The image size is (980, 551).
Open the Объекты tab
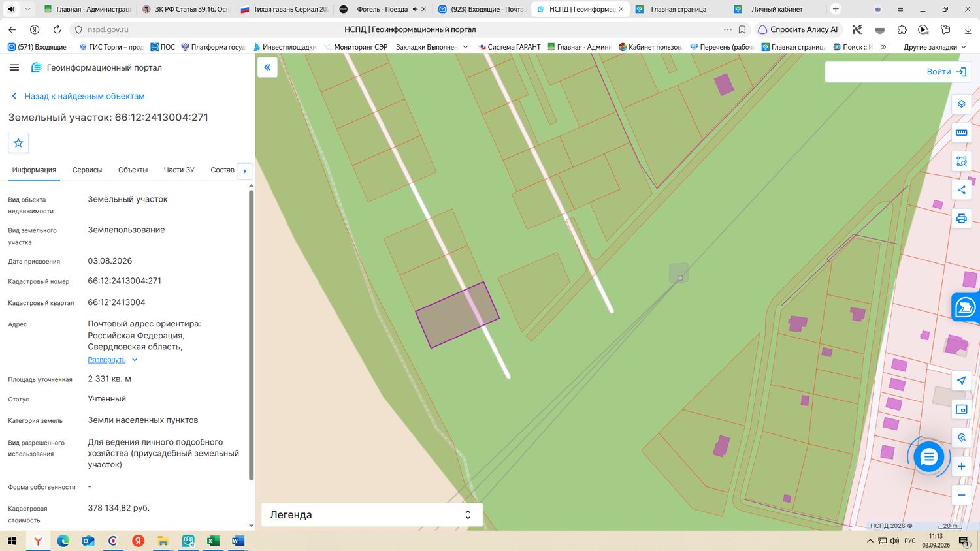pos(133,170)
